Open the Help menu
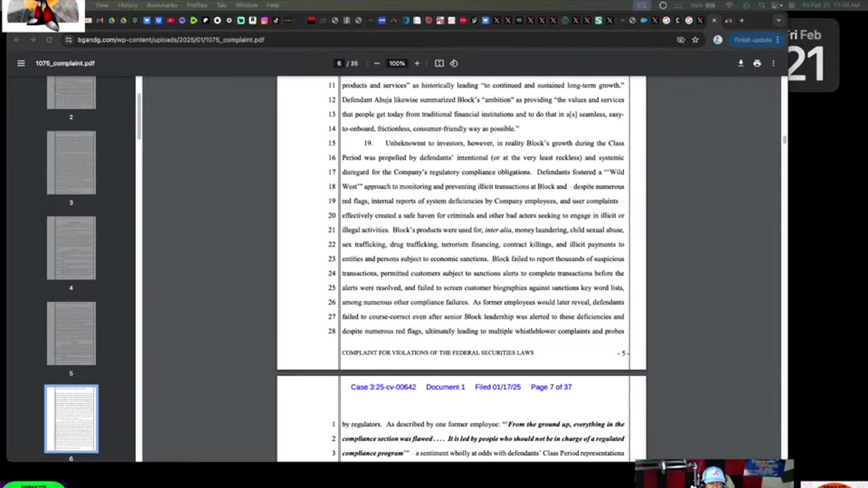 pos(273,5)
